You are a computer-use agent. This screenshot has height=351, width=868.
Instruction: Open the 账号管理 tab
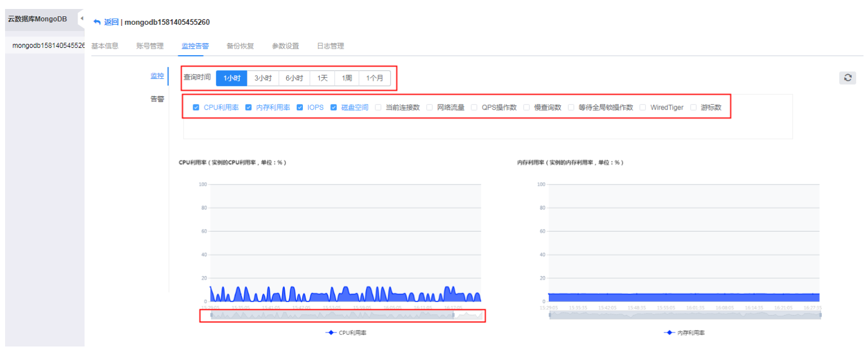coord(150,46)
